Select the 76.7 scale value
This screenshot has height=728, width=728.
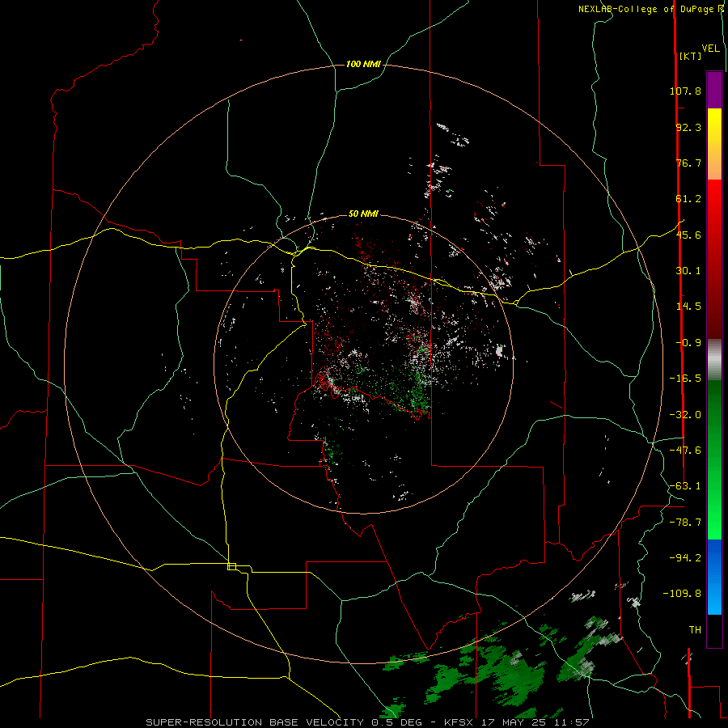688,163
